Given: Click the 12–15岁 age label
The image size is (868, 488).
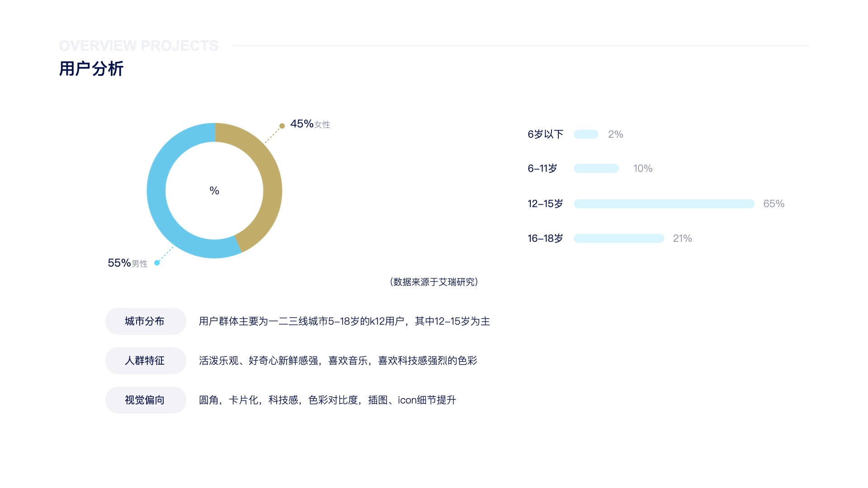Looking at the screenshot, I should coord(545,204).
